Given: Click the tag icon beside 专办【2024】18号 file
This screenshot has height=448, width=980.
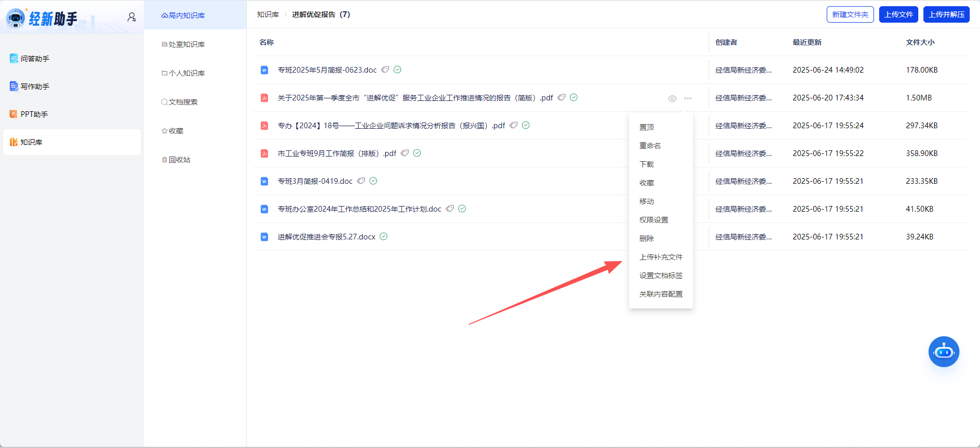Looking at the screenshot, I should (x=513, y=125).
